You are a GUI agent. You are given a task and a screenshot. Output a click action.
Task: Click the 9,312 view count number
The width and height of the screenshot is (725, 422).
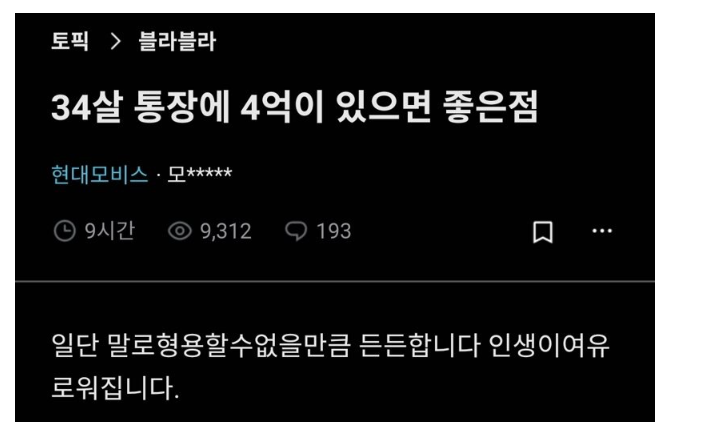pyautogui.click(x=226, y=231)
